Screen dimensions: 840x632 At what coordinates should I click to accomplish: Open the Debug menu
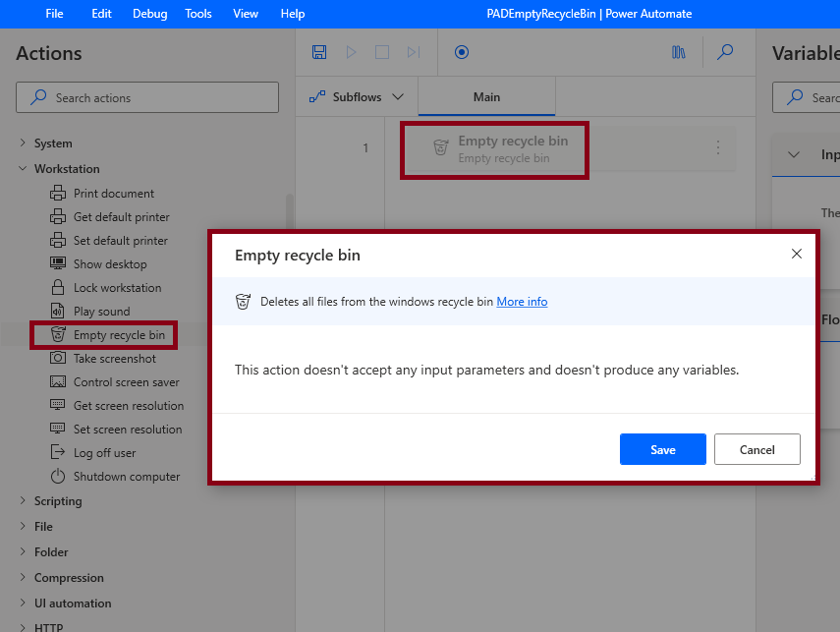(x=150, y=14)
